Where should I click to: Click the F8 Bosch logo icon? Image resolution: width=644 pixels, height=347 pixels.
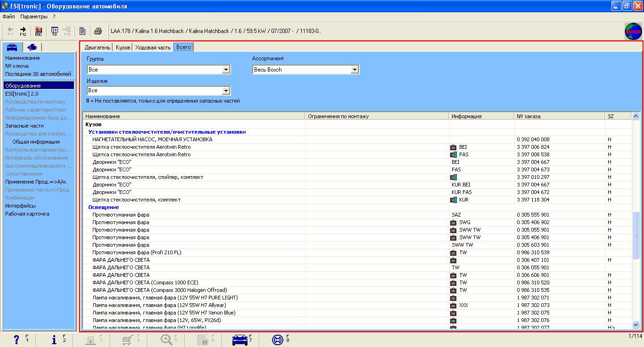pos(278,339)
